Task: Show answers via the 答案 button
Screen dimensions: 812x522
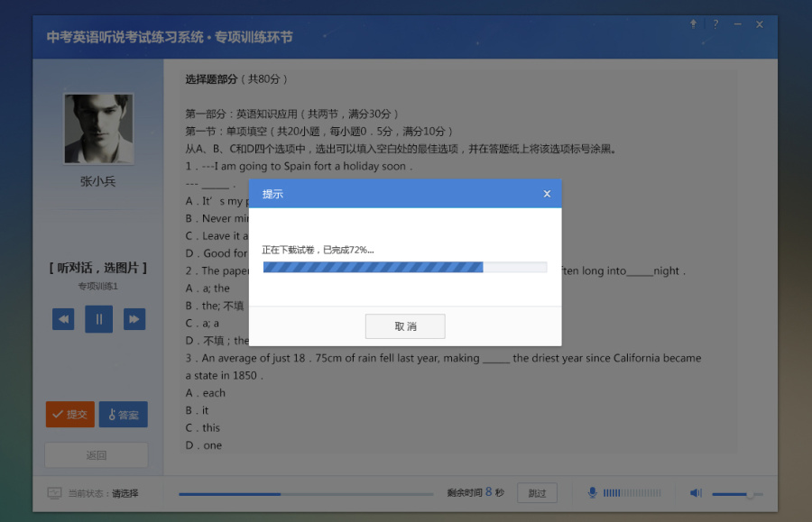Action: (123, 415)
